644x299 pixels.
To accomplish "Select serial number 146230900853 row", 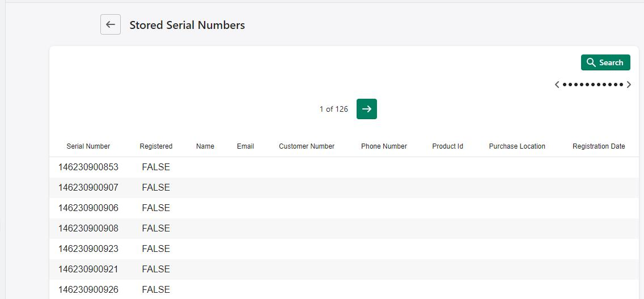I will [88, 167].
